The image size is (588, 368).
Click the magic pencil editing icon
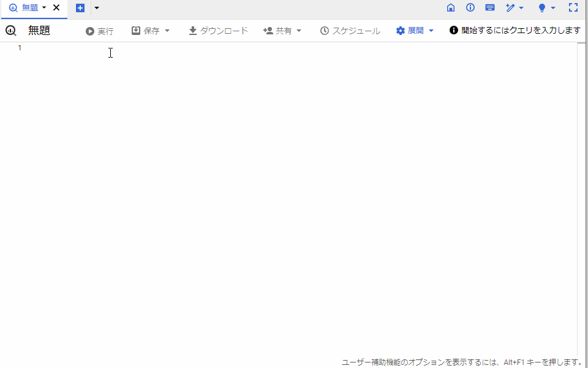click(511, 8)
